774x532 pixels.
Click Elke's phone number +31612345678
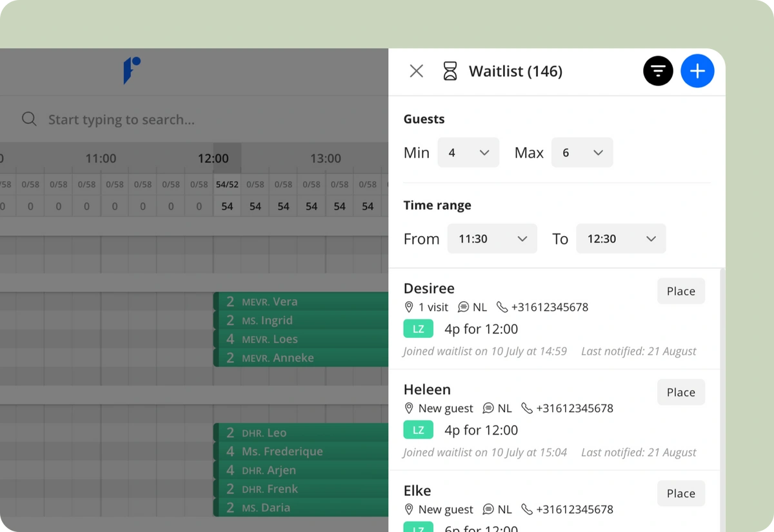click(x=575, y=509)
